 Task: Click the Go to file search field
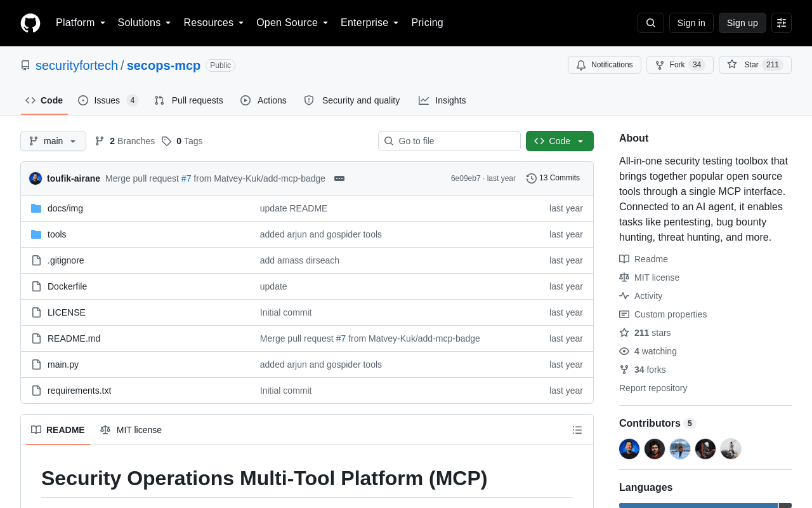point(449,141)
